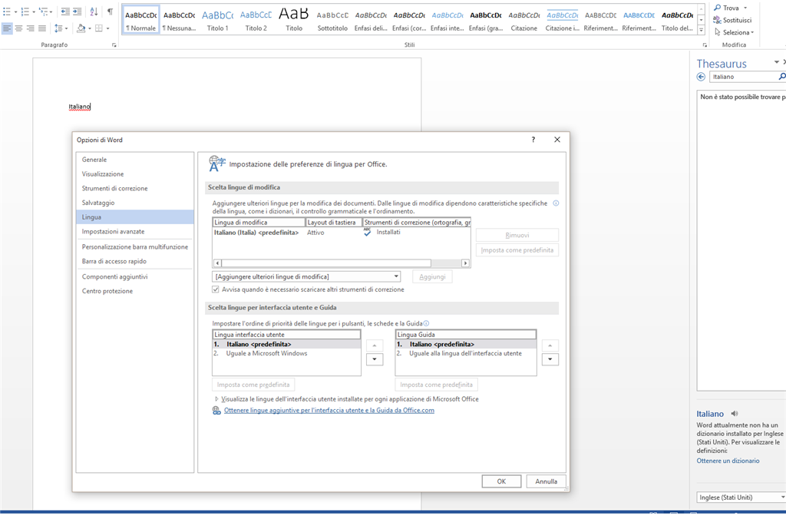Toggle the show paragraph marks icon
Viewport: 786px width, 532px height.
110,12
